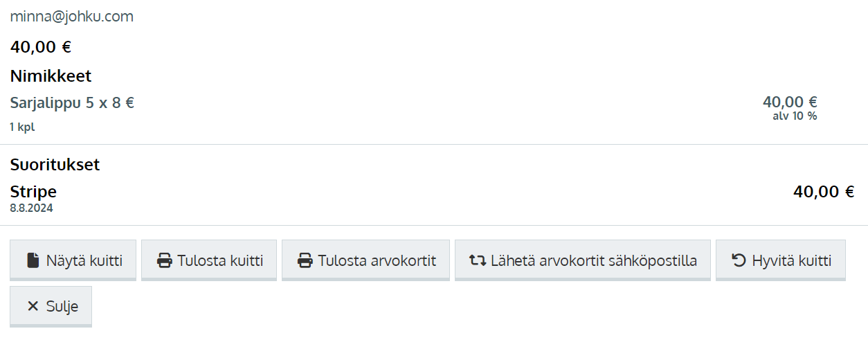
Task: Open the receipt via the Näytä kuitti label
Action: (84, 261)
